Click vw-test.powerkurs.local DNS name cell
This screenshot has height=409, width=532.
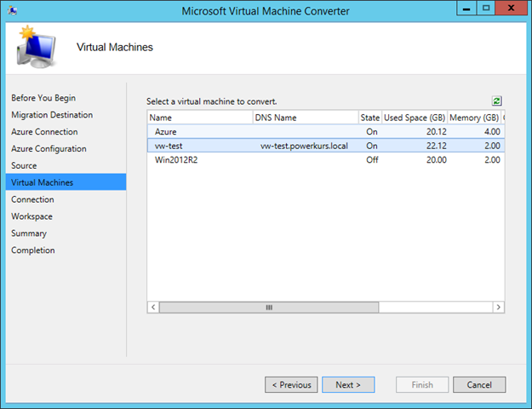305,146
